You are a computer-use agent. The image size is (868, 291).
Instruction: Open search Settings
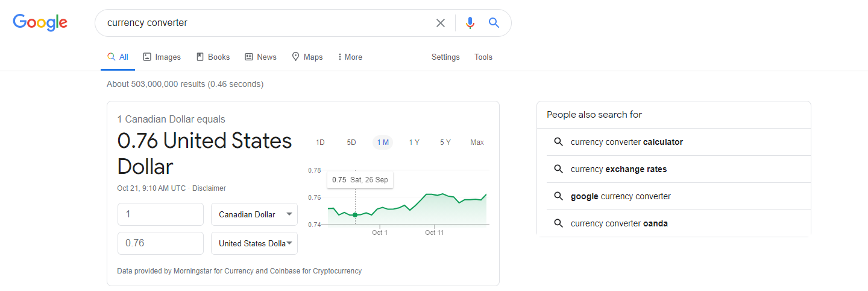445,57
